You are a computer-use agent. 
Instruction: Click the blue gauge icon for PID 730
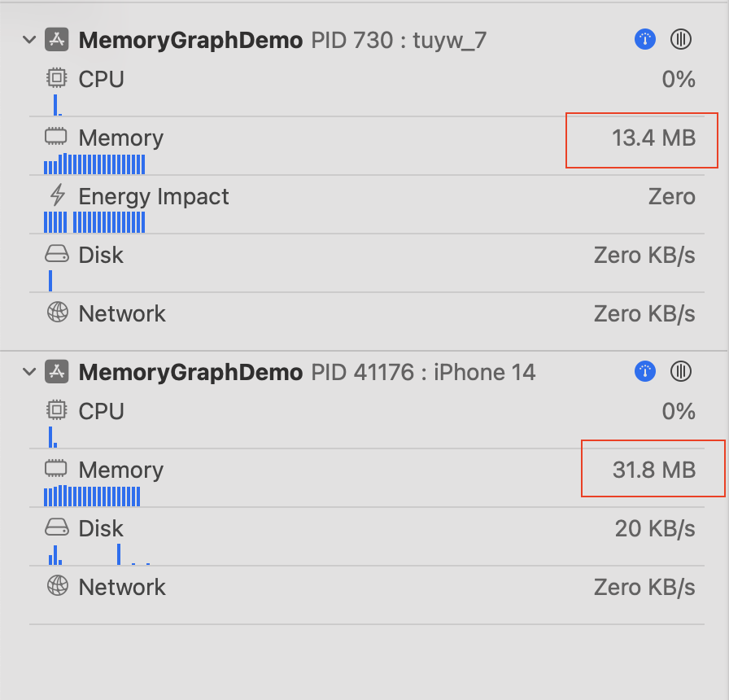645,39
